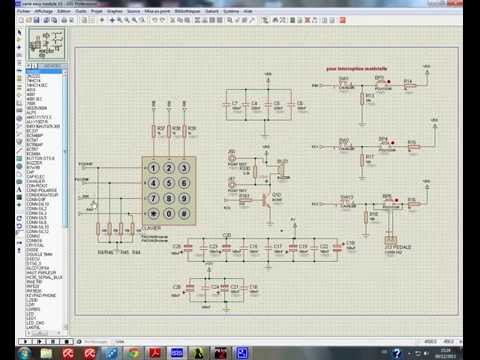Toggle the grid display icon

click(x=91, y=20)
